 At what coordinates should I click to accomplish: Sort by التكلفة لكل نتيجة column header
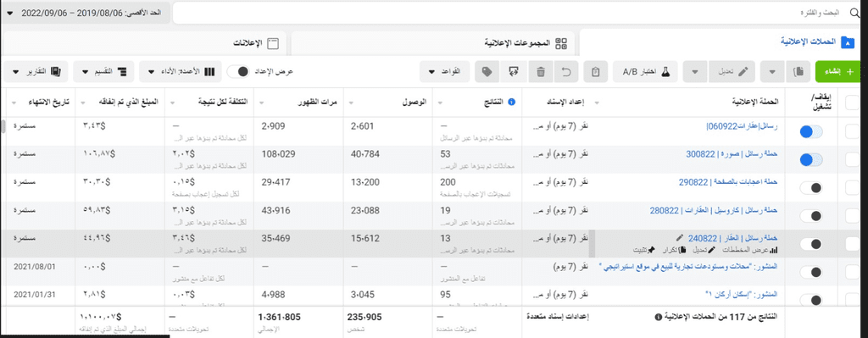(x=223, y=103)
